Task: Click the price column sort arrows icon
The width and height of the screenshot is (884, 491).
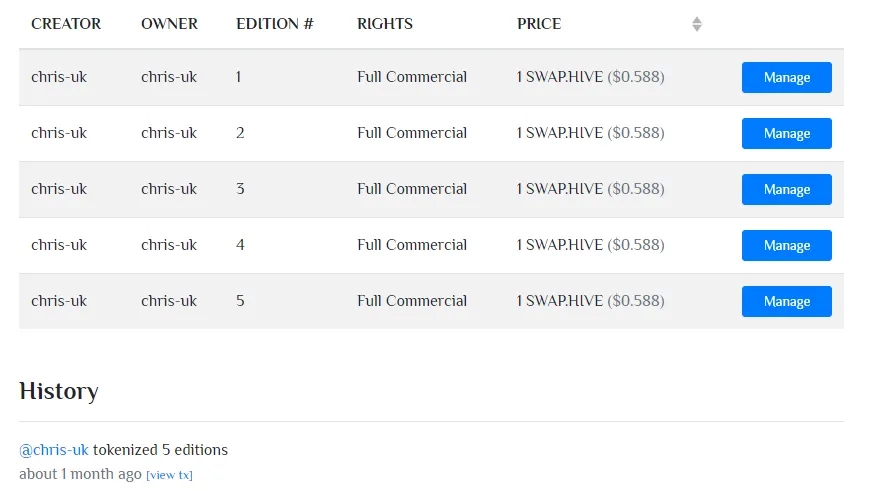Action: (697, 24)
